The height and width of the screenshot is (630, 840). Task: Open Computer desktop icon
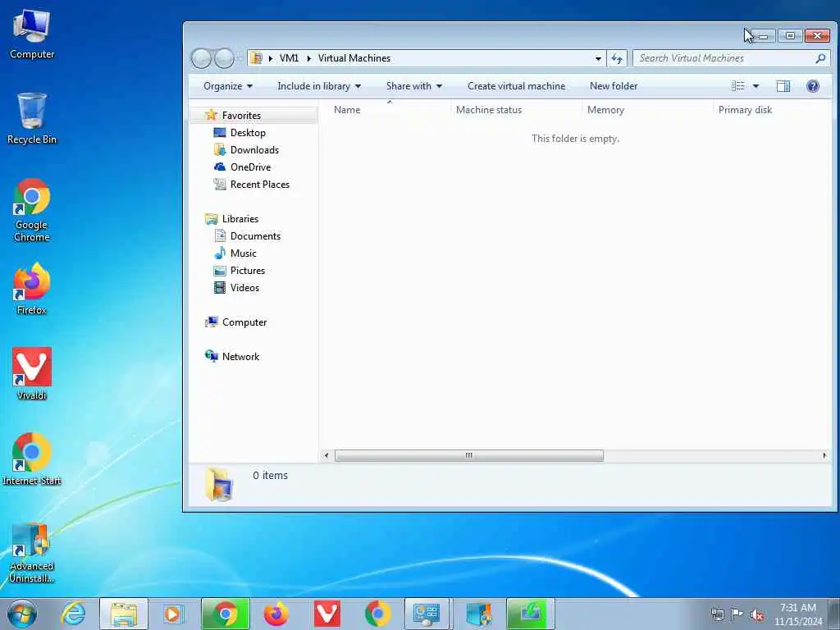click(x=32, y=34)
